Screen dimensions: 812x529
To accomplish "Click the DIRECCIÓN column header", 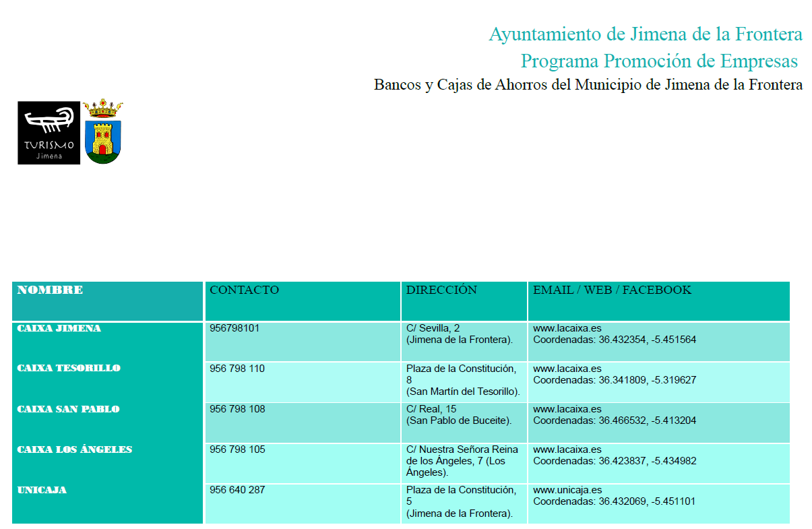I will tap(441, 290).
